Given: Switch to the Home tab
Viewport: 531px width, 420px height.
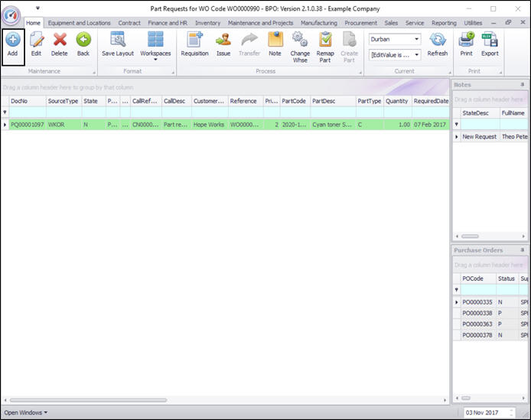Looking at the screenshot, I should point(33,23).
